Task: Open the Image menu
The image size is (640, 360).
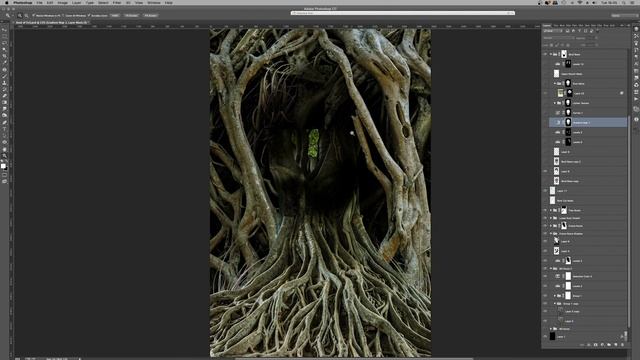Action: (x=62, y=2)
